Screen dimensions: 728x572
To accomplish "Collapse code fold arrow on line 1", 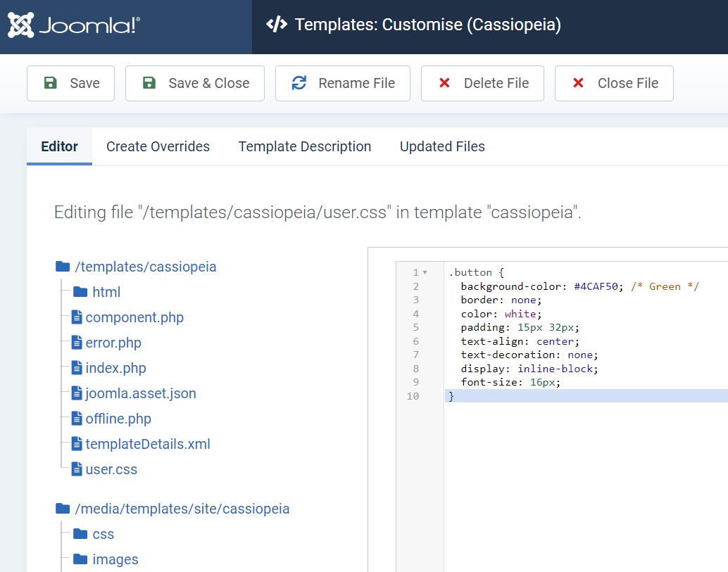I will [x=425, y=272].
